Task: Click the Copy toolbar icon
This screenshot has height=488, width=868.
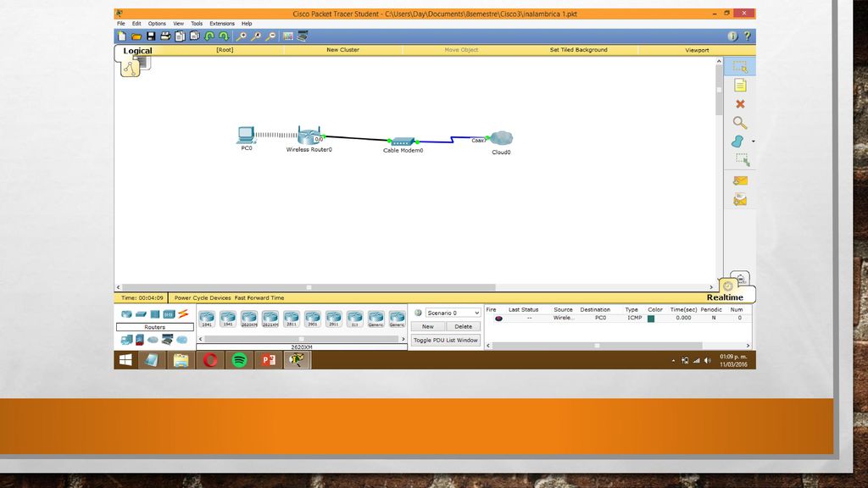Action: click(180, 36)
